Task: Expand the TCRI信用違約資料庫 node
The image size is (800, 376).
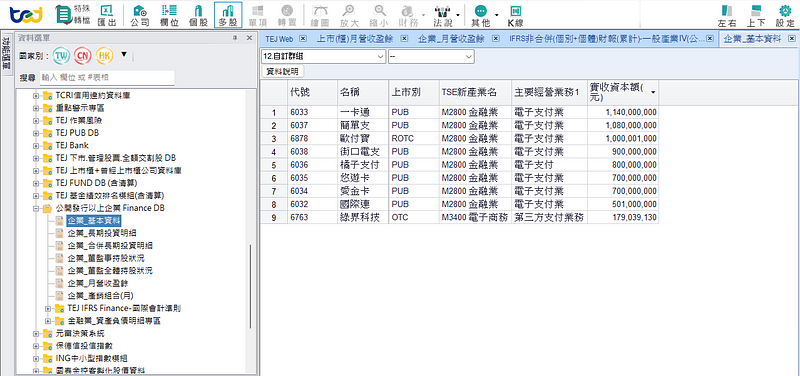Action: 36,95
